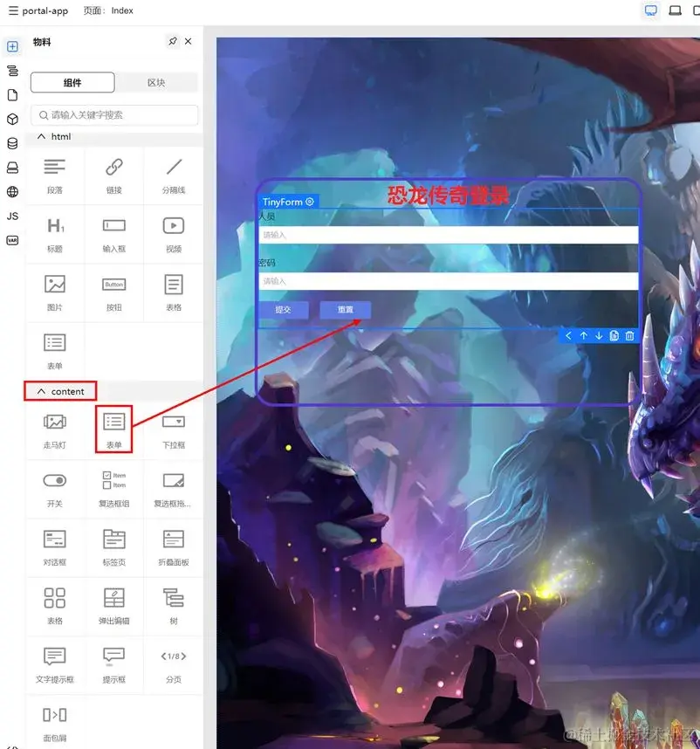Select the 链接 link component
This screenshot has width=700, height=749.
114,176
